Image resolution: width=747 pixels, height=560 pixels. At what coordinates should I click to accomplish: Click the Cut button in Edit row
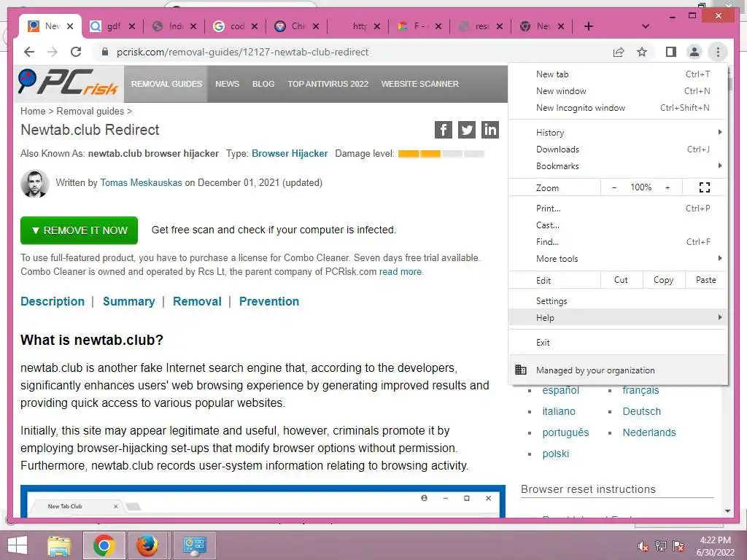point(622,280)
